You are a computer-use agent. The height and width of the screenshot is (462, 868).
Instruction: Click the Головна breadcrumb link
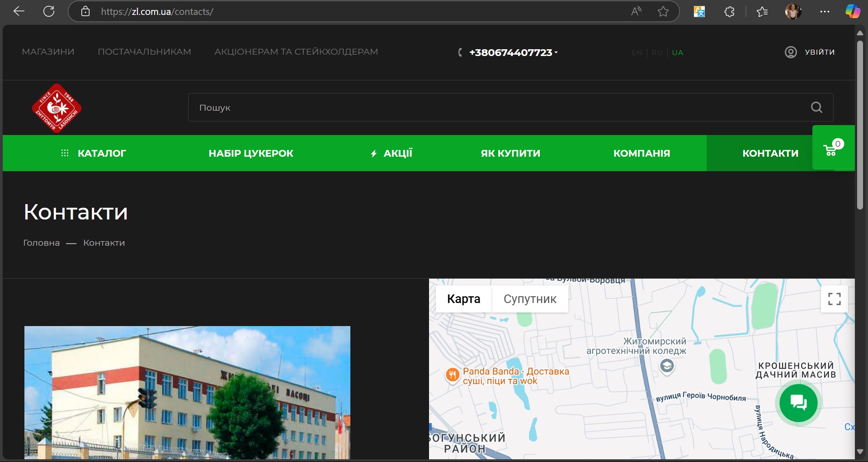tap(42, 243)
